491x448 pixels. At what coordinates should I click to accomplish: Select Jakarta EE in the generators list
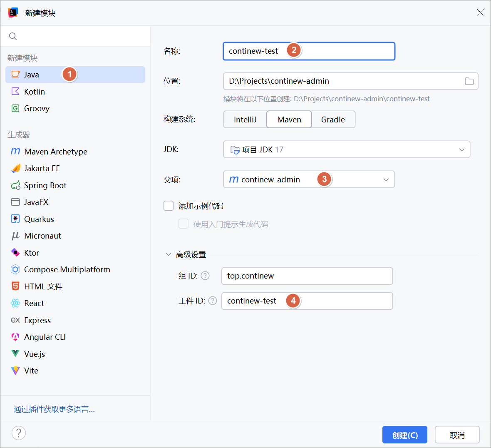click(x=75, y=169)
